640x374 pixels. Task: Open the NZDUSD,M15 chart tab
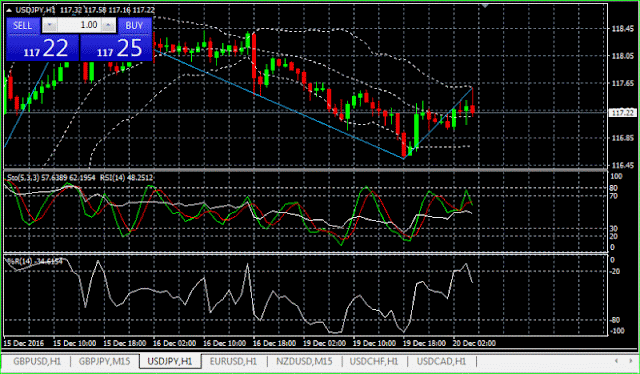point(304,361)
